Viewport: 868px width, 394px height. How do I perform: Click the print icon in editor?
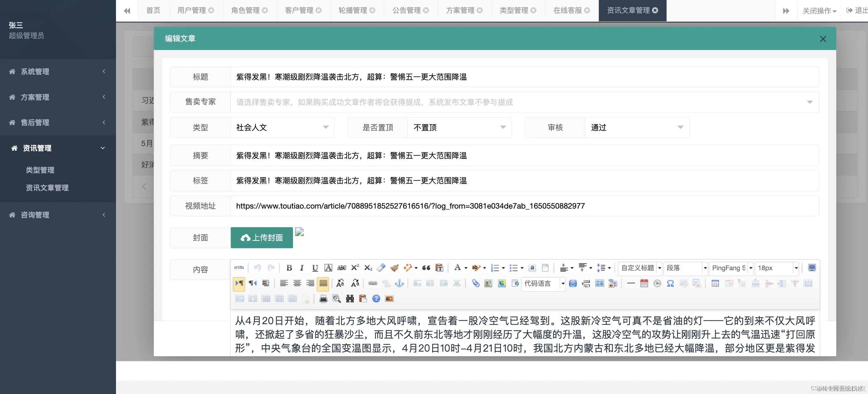coord(323,299)
